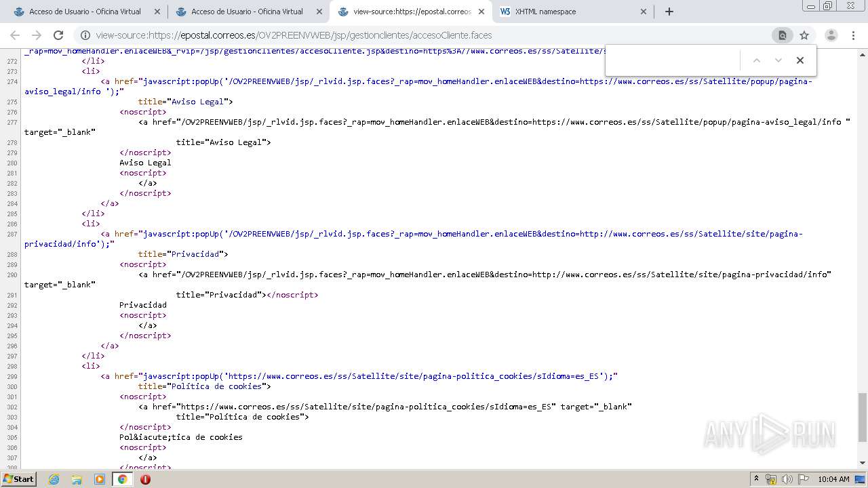868x488 pixels.
Task: Go back to previous page
Action: point(15,35)
